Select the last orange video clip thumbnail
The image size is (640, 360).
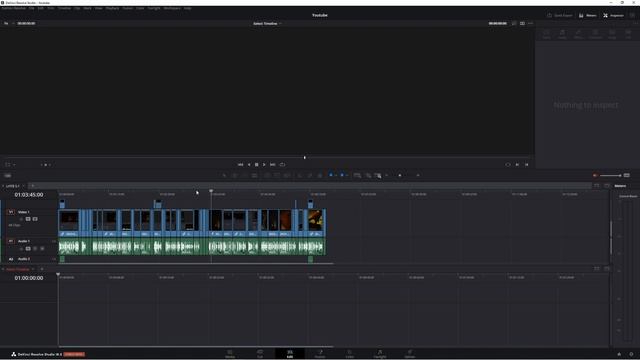(x=316, y=220)
